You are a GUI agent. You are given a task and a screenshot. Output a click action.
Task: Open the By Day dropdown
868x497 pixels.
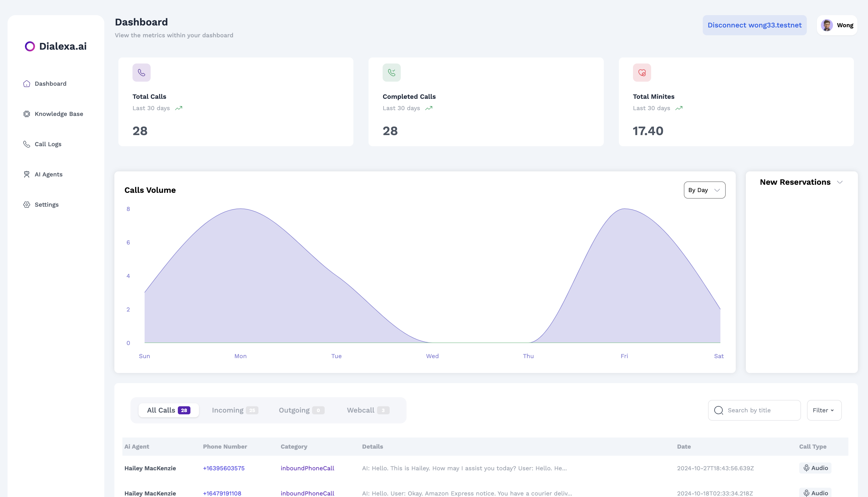(x=704, y=190)
